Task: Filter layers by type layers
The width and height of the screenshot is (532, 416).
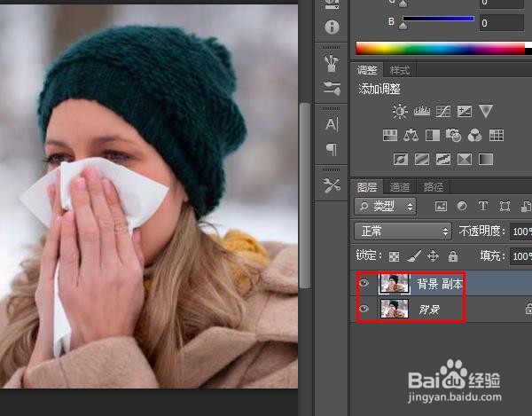Action: 483,206
